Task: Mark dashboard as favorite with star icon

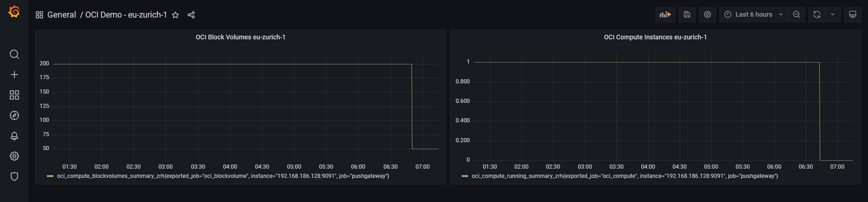Action: pyautogui.click(x=175, y=15)
